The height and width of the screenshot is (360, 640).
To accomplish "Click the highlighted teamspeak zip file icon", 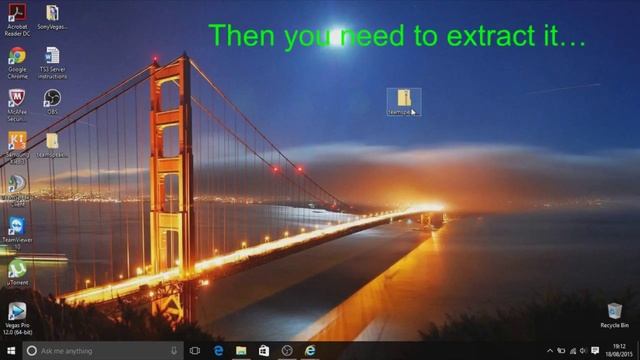I will (404, 102).
